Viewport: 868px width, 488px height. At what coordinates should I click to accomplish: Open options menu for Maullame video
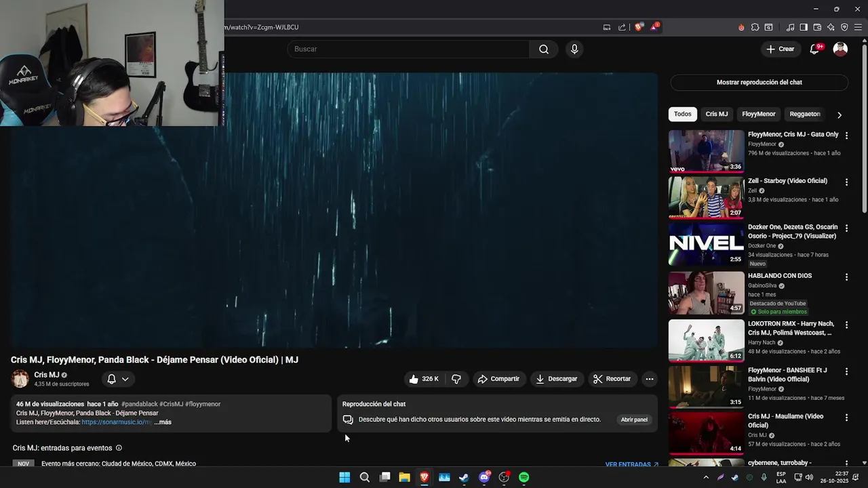click(846, 418)
